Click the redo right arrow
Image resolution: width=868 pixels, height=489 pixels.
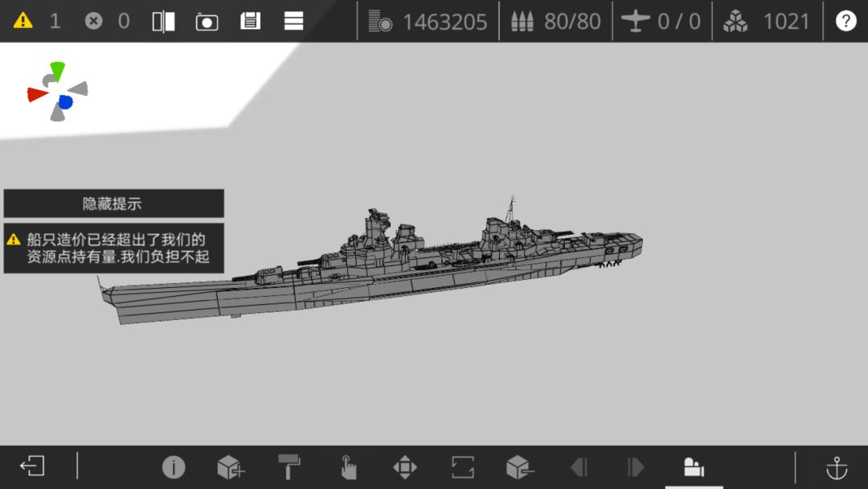tap(636, 466)
